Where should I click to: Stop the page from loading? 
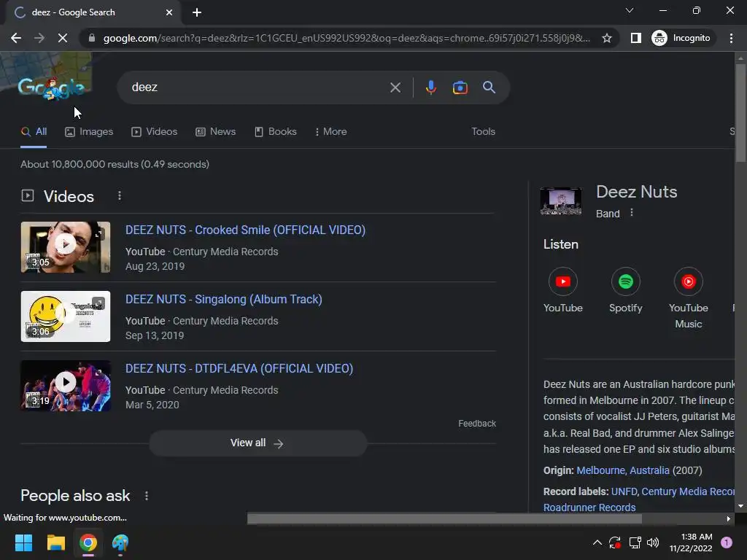[x=63, y=38]
